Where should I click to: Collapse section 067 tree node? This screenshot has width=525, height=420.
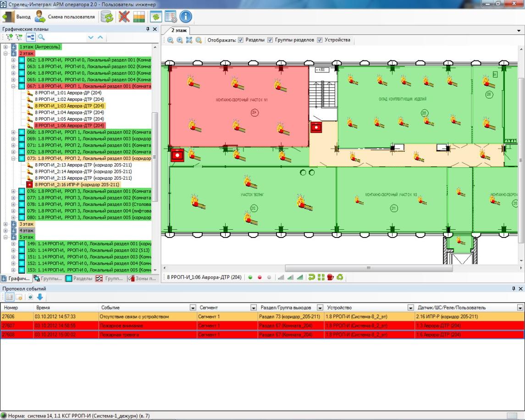tap(13, 86)
